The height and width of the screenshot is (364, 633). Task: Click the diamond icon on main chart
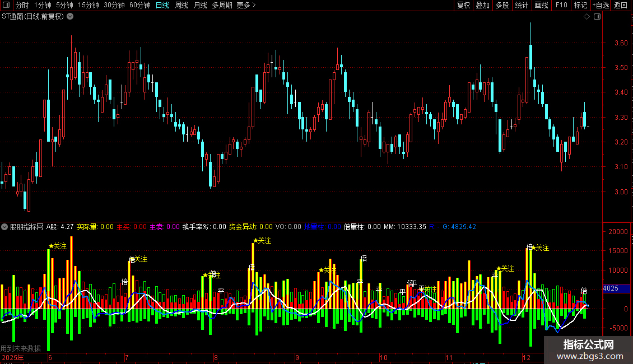coord(587,17)
